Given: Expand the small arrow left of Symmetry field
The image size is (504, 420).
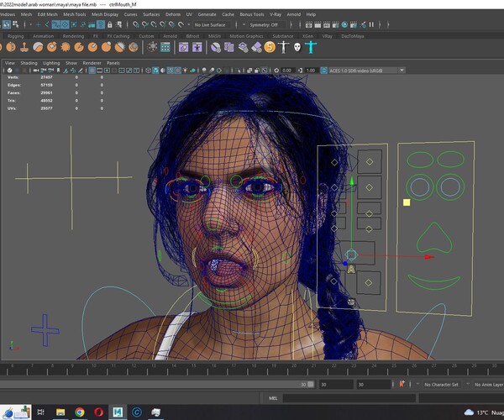Looking at the screenshot, I should click(x=244, y=24).
